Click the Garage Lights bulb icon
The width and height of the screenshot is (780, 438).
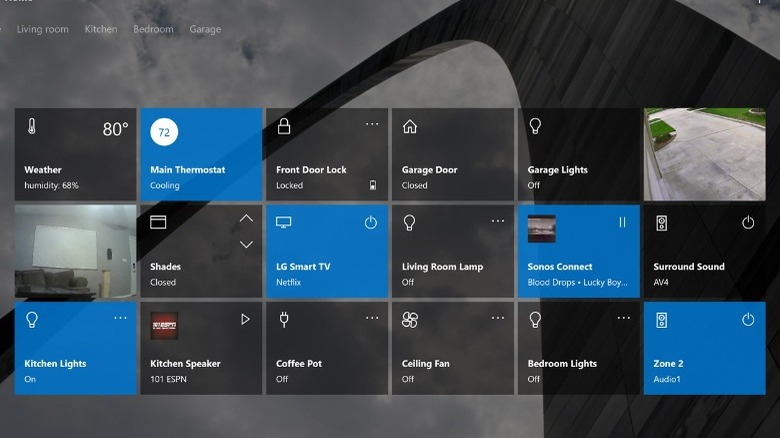click(535, 126)
